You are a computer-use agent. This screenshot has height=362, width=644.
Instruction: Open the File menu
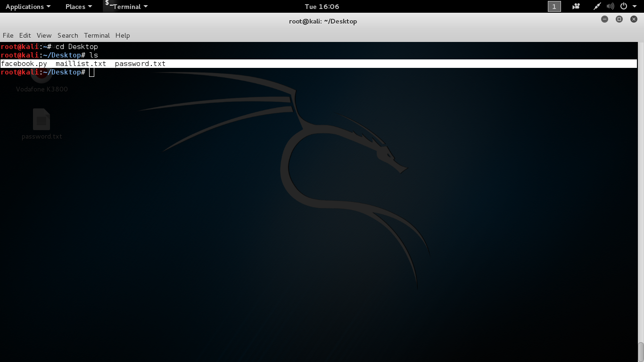click(x=8, y=35)
